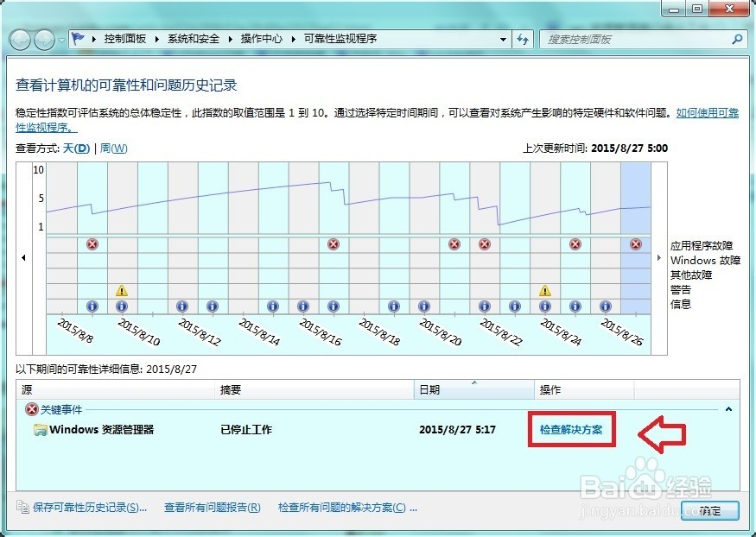756x537 pixels.
Task: Open the recent pages dropdown beside Forward
Action: [x=61, y=41]
